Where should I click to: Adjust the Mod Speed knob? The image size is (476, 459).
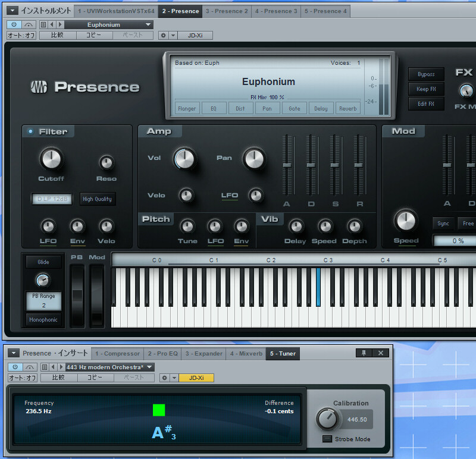pyautogui.click(x=406, y=221)
